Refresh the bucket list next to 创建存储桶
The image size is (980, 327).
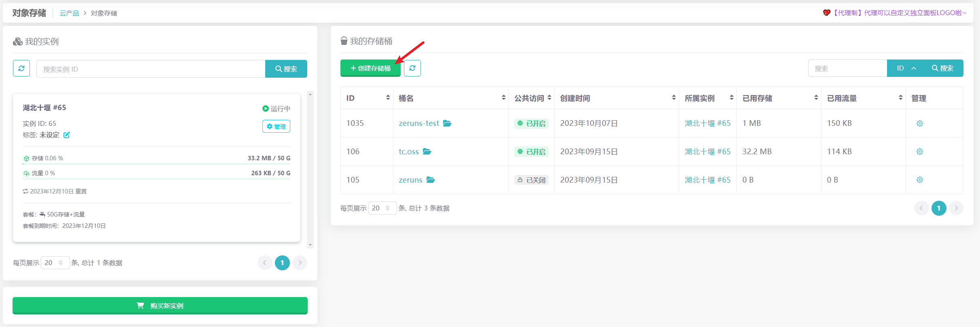412,68
